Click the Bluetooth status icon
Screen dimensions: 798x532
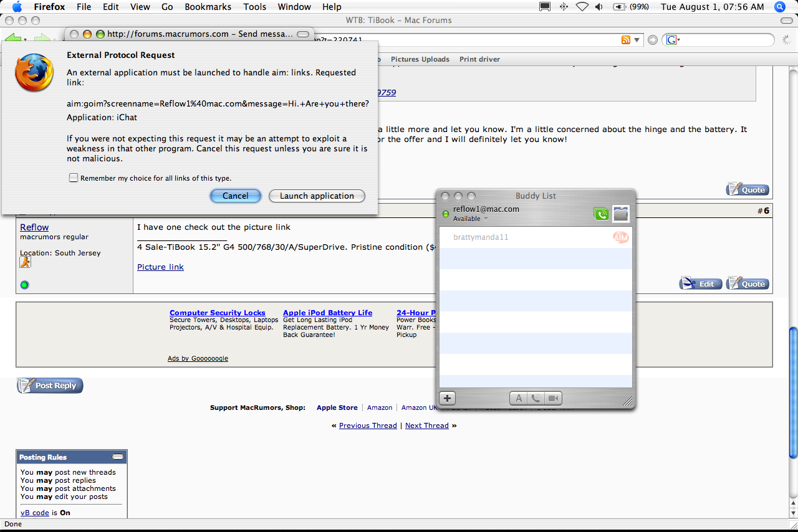click(x=564, y=7)
